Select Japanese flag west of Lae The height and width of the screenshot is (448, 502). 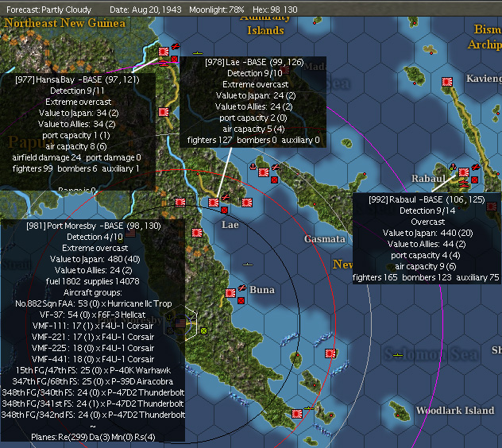click(x=180, y=203)
